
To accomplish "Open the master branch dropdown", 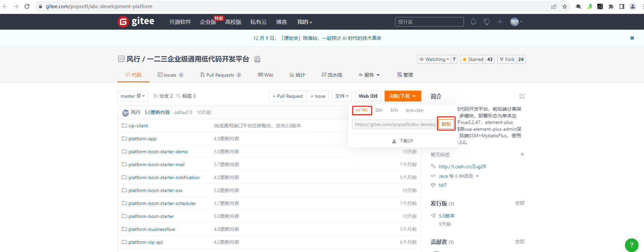I will click(x=133, y=96).
